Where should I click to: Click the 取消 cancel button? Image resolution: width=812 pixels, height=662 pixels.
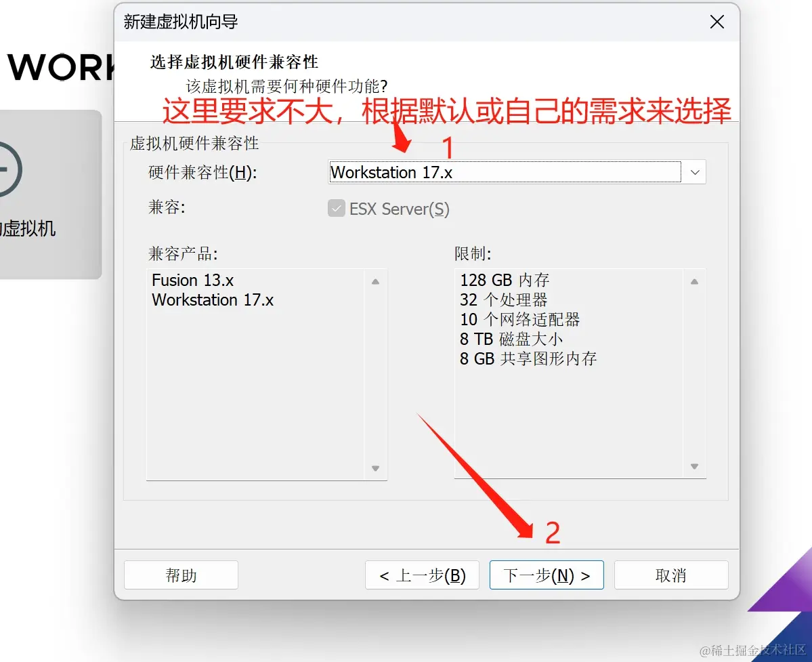[671, 575]
